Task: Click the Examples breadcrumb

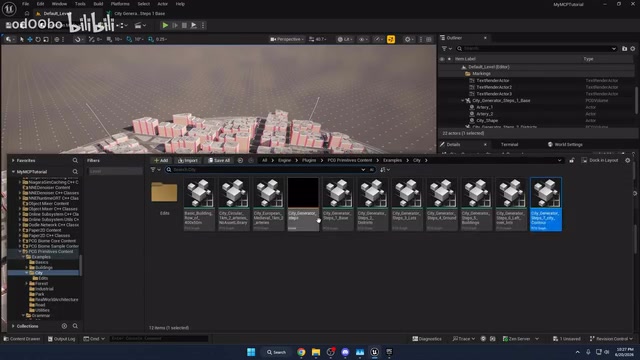Action: tap(392, 160)
